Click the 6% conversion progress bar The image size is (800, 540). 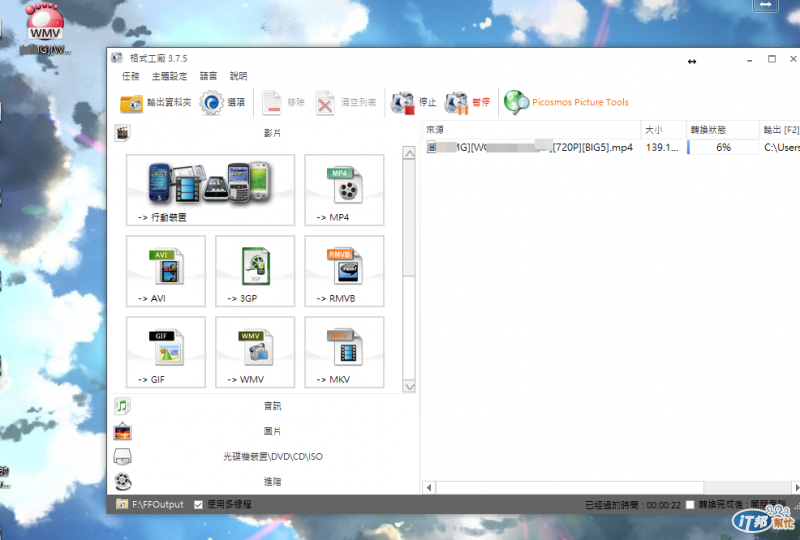[722, 148]
